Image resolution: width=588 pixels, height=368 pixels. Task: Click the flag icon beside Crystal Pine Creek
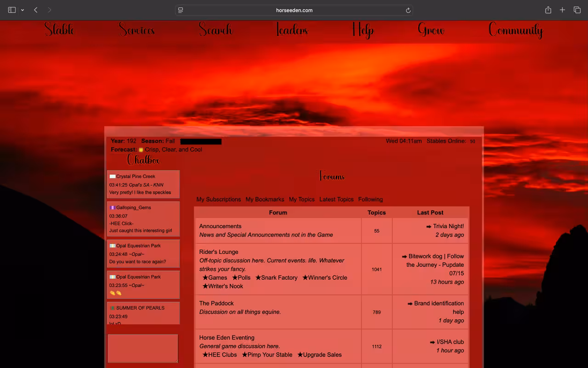click(112, 177)
